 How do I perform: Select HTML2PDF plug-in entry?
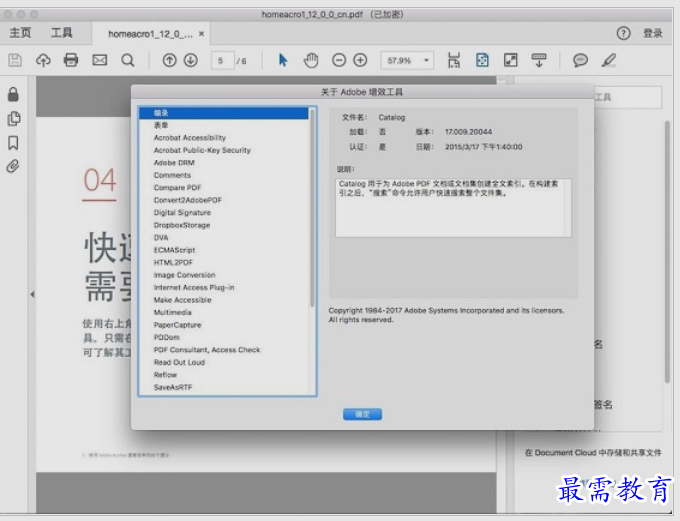pos(224,262)
